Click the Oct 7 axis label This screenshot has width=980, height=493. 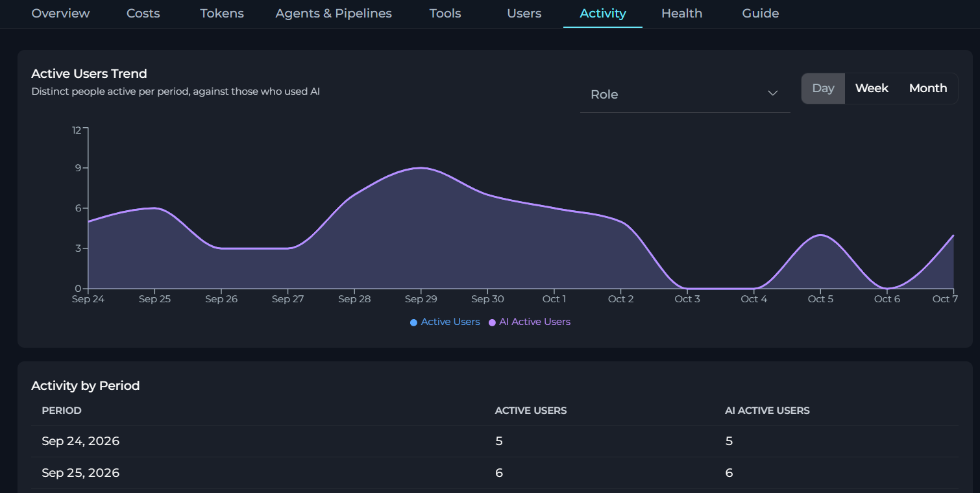945,299
